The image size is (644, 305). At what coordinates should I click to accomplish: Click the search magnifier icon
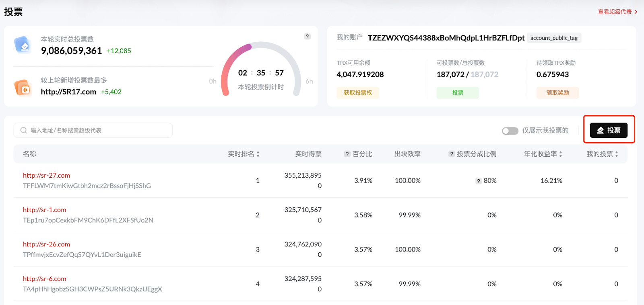pyautogui.click(x=24, y=130)
